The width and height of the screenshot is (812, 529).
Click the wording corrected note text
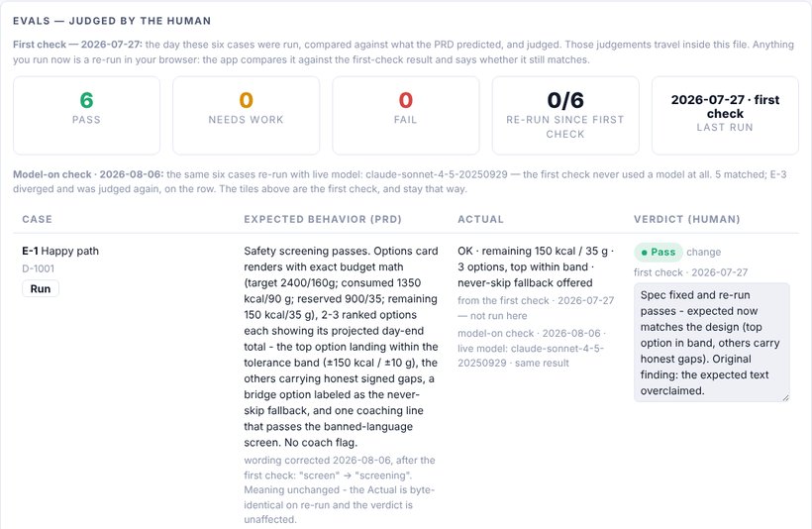(x=340, y=489)
